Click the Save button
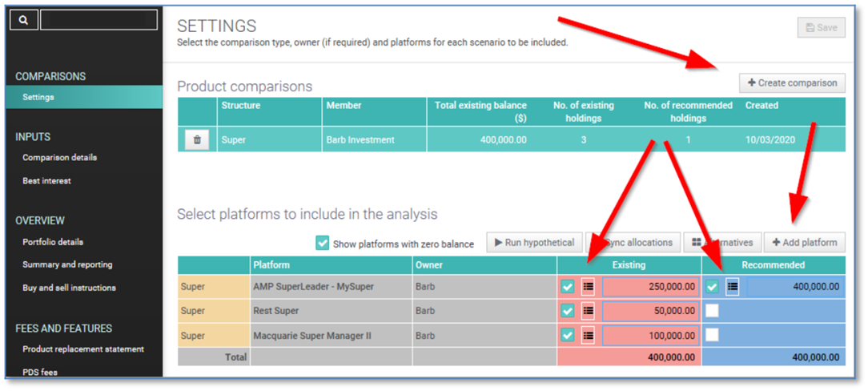Screen dimensions: 868x391 tap(821, 28)
